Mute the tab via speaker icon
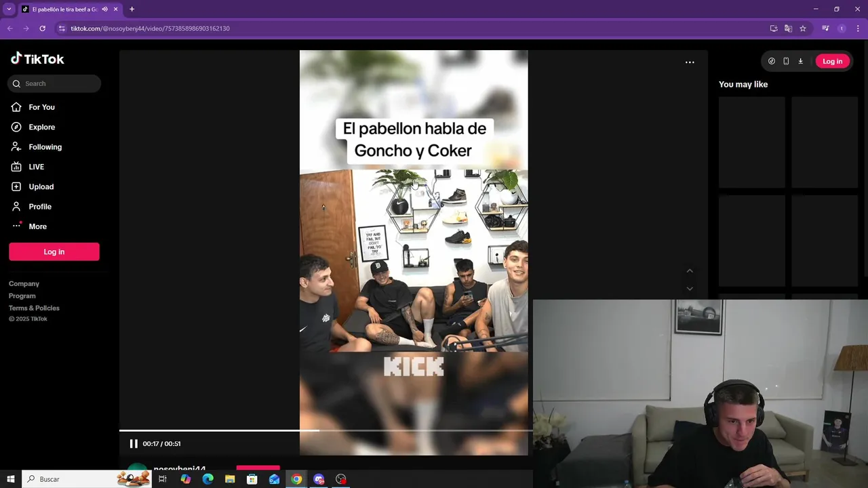Image resolution: width=868 pixels, height=488 pixels. coord(104,9)
